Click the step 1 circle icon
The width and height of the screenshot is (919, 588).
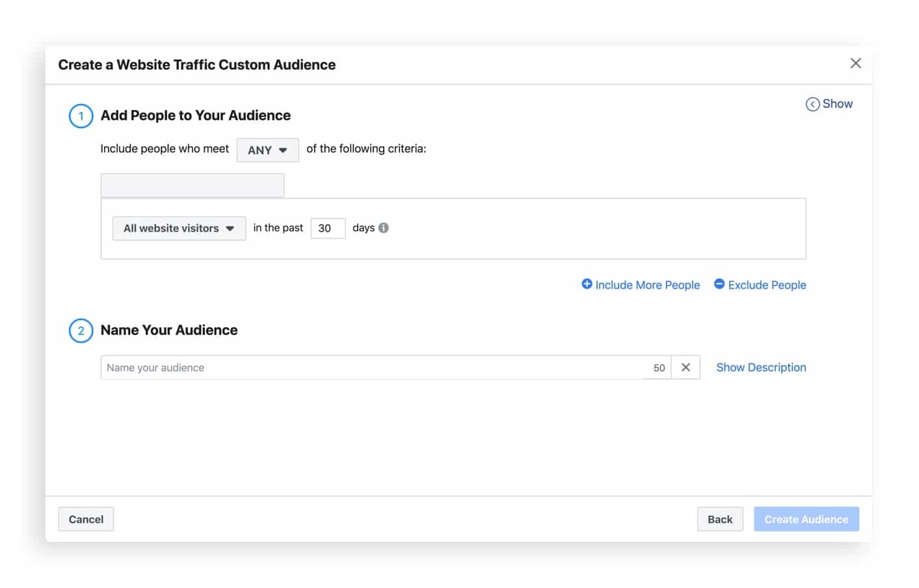pos(81,116)
